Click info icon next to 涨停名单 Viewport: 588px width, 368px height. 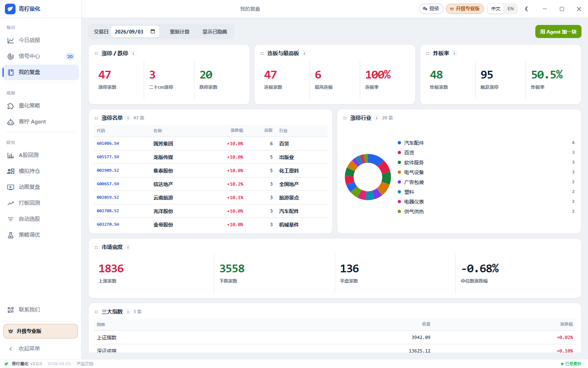(x=128, y=118)
